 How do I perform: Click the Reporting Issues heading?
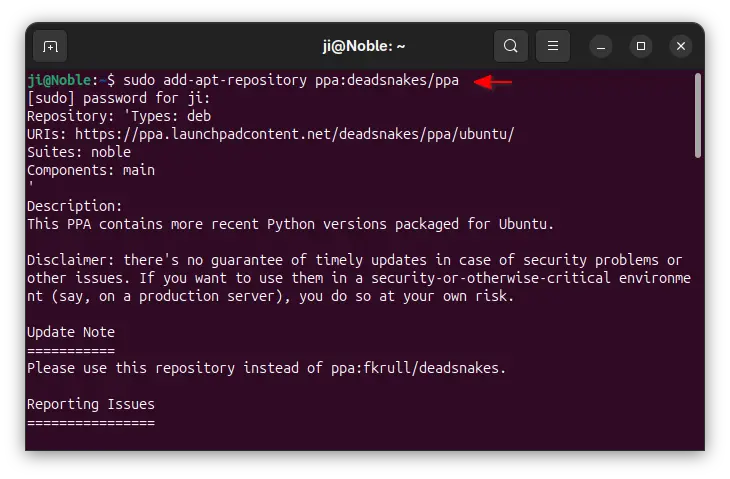(91, 404)
